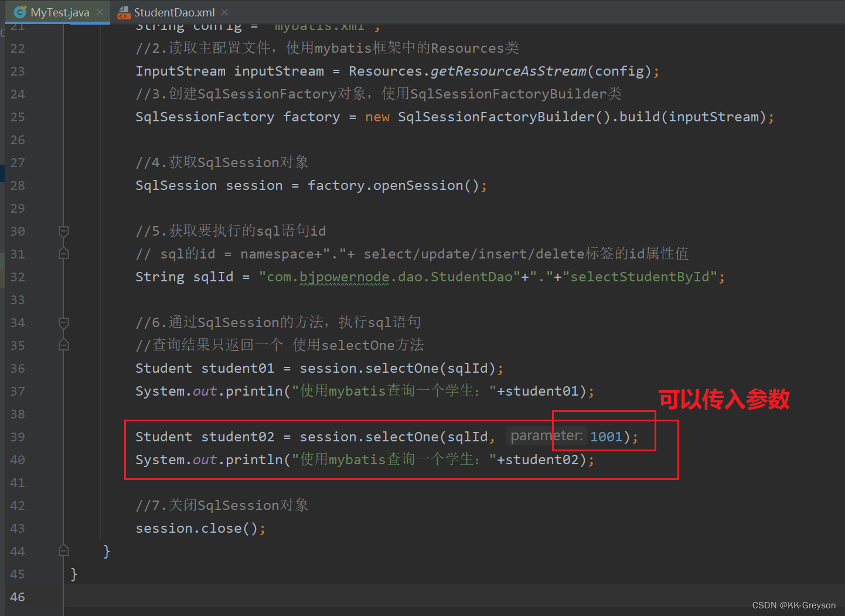
Task: Click 'out' field on line 37
Action: 205,392
